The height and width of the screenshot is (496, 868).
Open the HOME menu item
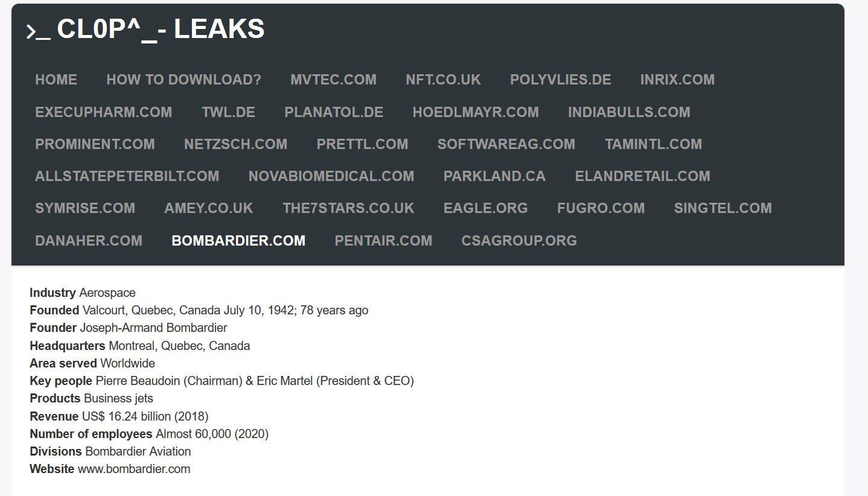tap(56, 80)
